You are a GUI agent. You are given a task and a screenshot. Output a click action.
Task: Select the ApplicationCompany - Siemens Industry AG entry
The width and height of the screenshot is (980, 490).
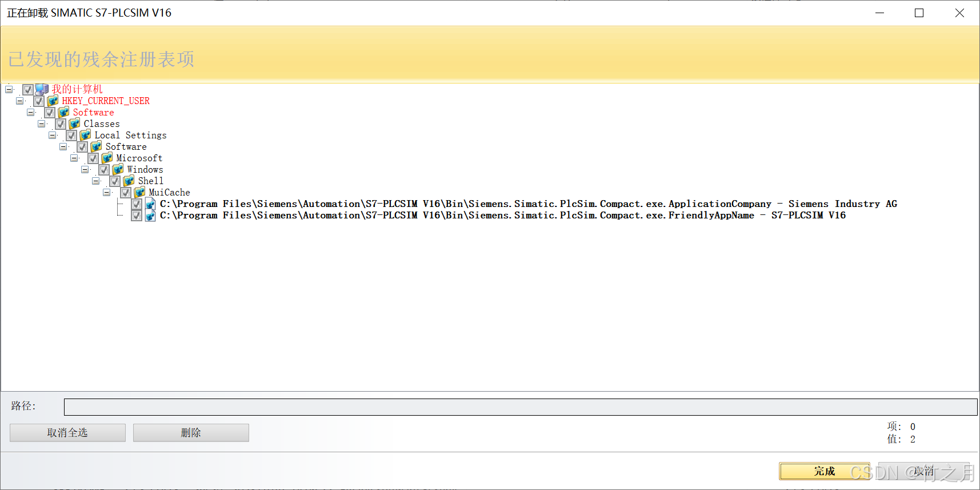529,204
